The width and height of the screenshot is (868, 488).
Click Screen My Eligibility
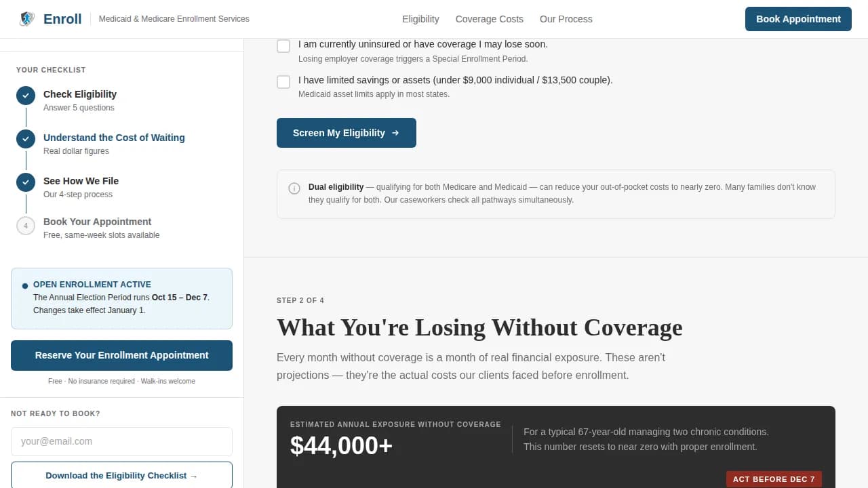(346, 133)
